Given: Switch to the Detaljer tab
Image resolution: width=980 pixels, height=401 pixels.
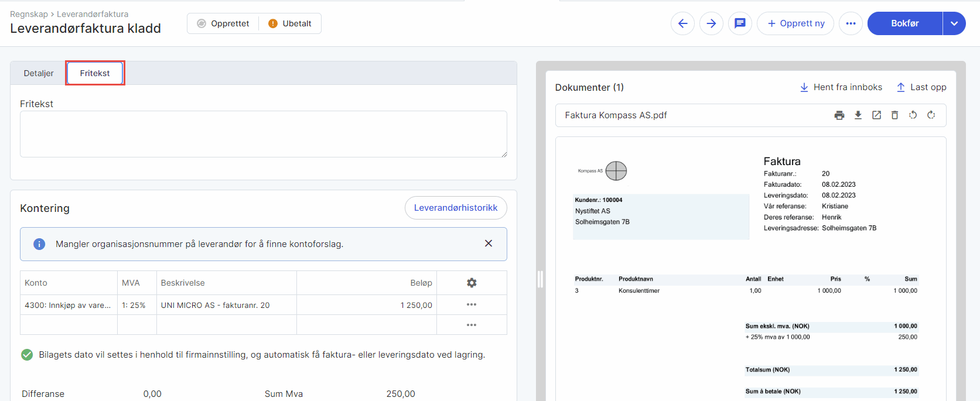Looking at the screenshot, I should (39, 73).
